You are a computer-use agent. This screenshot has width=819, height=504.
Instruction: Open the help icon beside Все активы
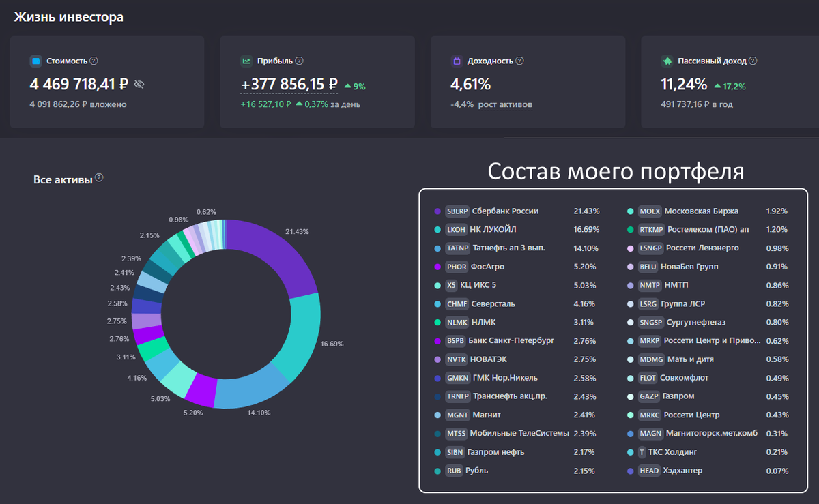99,178
